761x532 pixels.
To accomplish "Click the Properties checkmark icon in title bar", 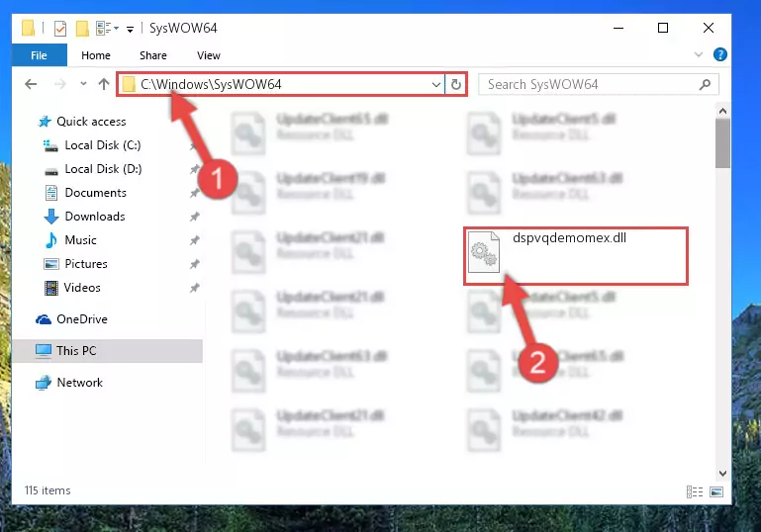I will (60, 29).
